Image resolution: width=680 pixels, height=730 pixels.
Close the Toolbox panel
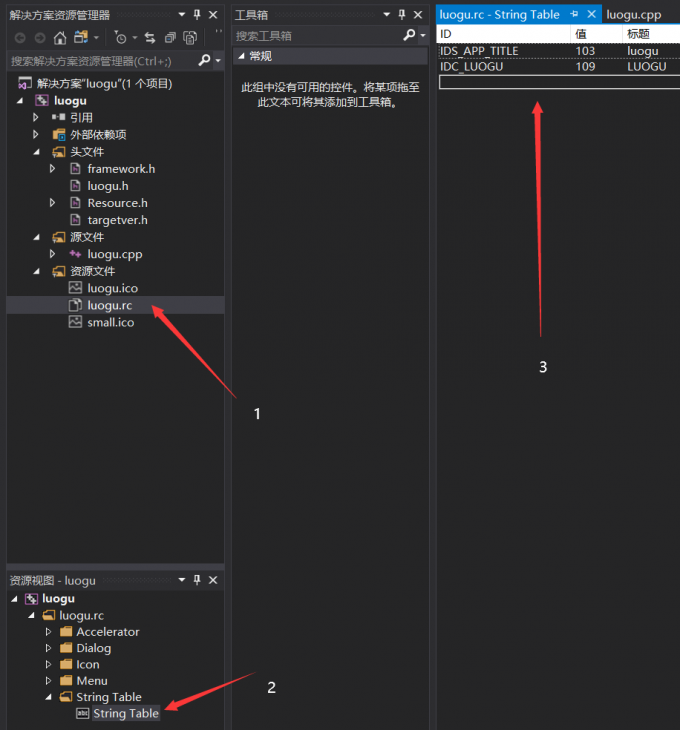418,15
